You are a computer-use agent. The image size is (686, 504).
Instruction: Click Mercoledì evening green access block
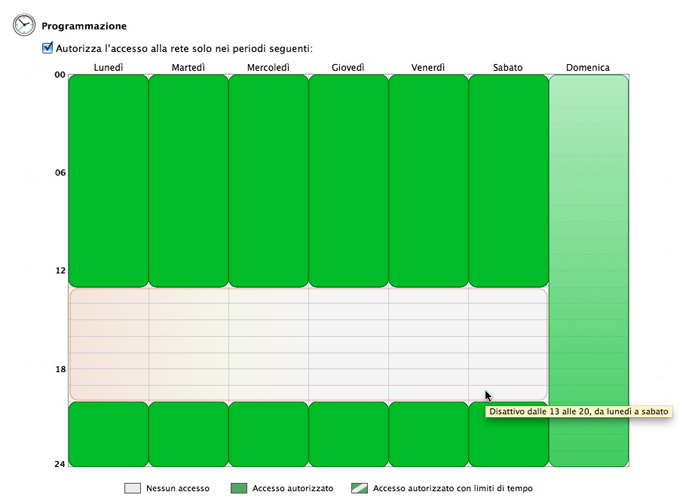click(269, 434)
